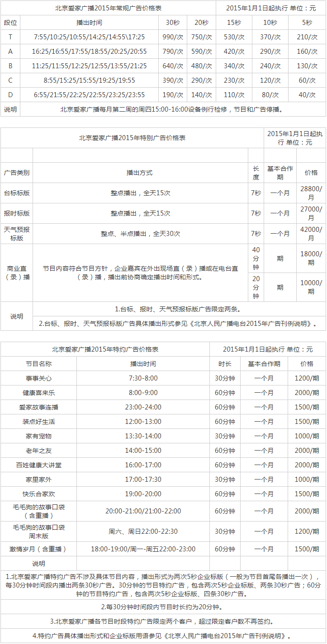The image size is (327, 644).
Task: Click the 40分钟 length cell
Action: [x=256, y=259]
